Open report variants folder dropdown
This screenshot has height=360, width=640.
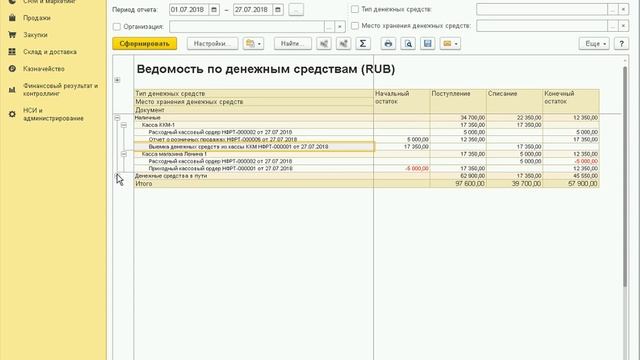[253, 43]
